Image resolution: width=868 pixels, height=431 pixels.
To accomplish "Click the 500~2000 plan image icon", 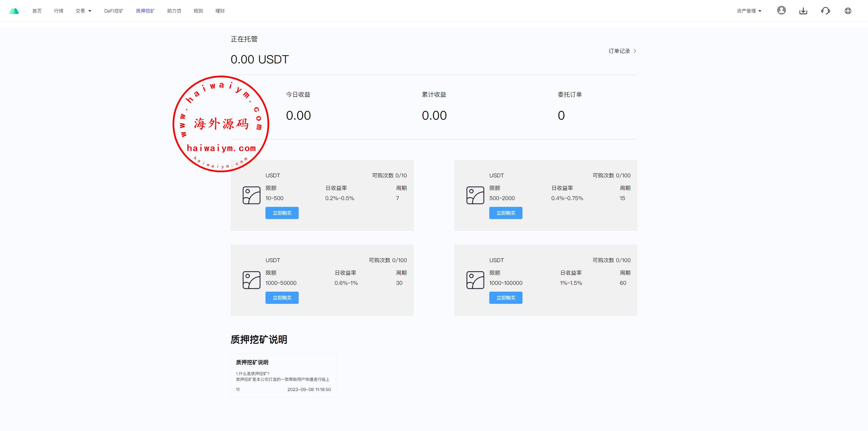I will click(475, 195).
